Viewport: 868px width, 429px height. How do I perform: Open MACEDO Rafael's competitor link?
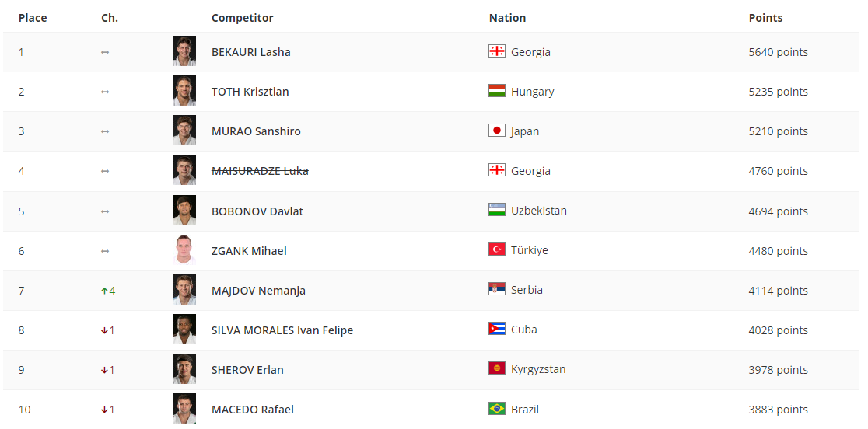coord(252,410)
